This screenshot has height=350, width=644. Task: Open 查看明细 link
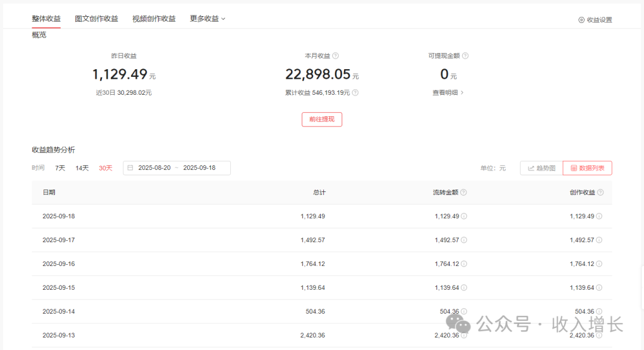coord(448,93)
